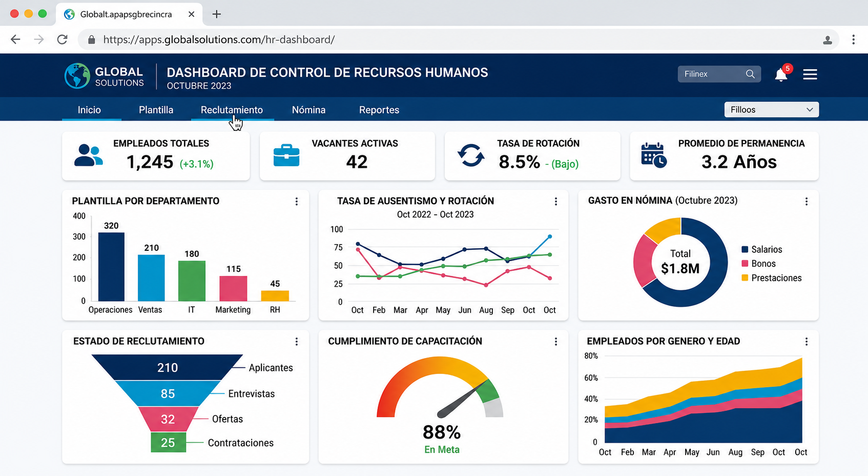
Task: Open the hamburger menu in the header
Action: (810, 74)
